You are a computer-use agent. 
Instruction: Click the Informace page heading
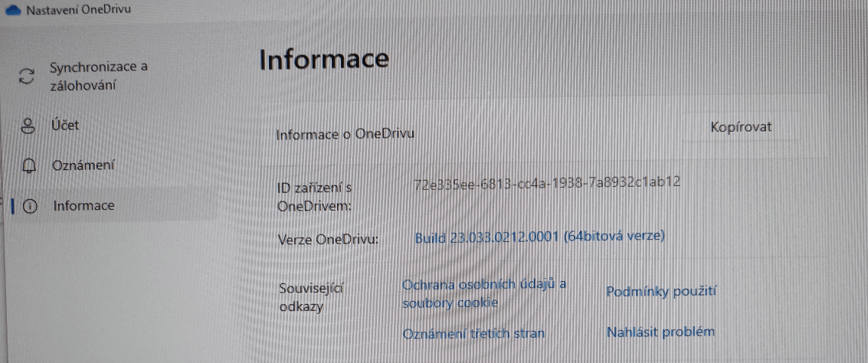click(324, 60)
